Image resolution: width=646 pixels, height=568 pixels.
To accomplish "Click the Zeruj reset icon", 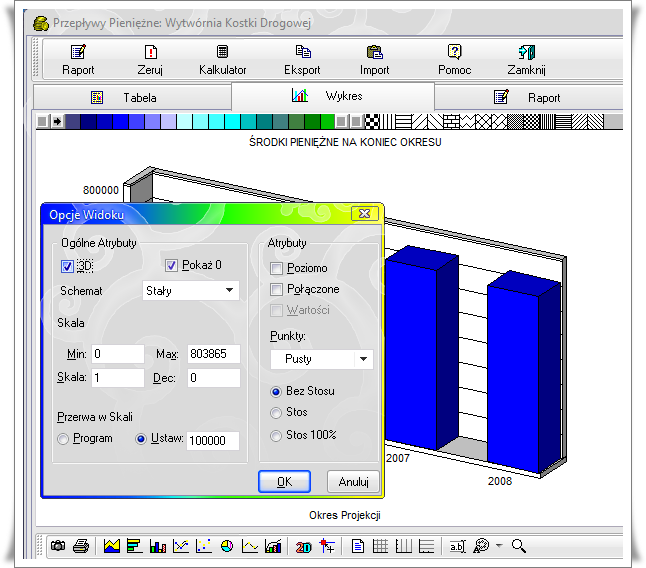I will pyautogui.click(x=150, y=60).
